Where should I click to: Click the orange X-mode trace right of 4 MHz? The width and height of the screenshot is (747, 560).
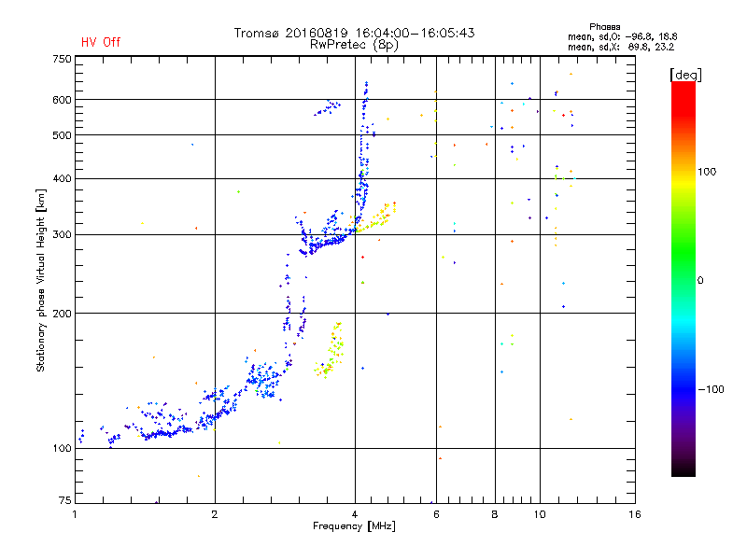(376, 217)
